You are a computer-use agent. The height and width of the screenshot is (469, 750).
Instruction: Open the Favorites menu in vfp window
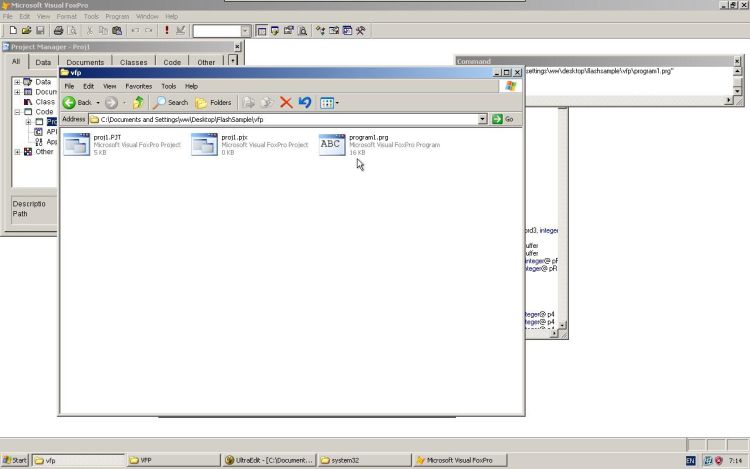point(139,87)
